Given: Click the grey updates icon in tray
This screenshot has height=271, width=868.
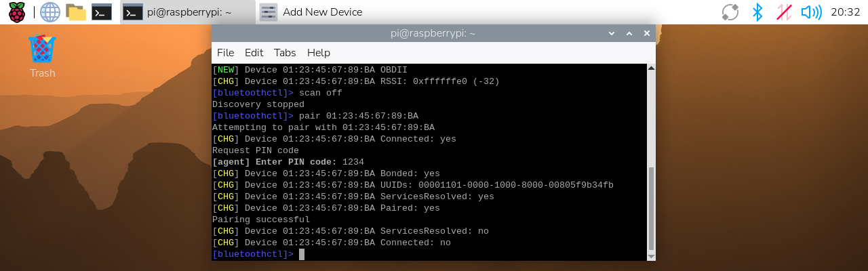Looking at the screenshot, I should click(x=730, y=12).
